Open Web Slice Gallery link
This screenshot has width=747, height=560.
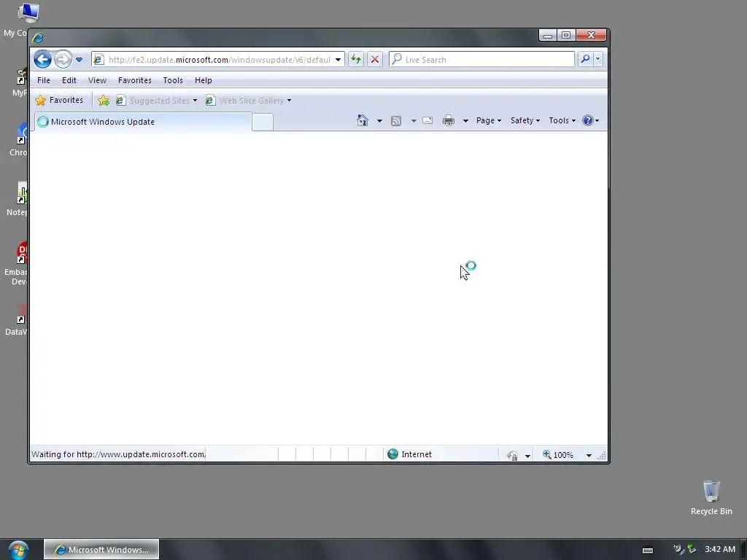pyautogui.click(x=248, y=101)
